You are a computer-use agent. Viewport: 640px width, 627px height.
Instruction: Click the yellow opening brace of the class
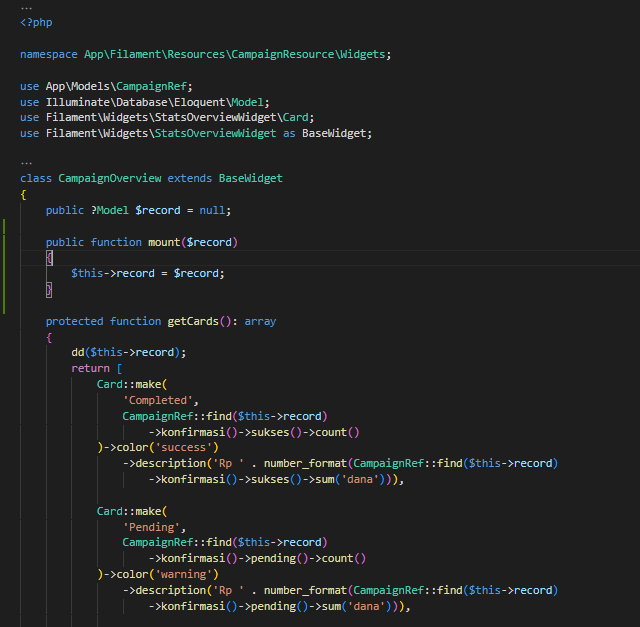(23, 195)
